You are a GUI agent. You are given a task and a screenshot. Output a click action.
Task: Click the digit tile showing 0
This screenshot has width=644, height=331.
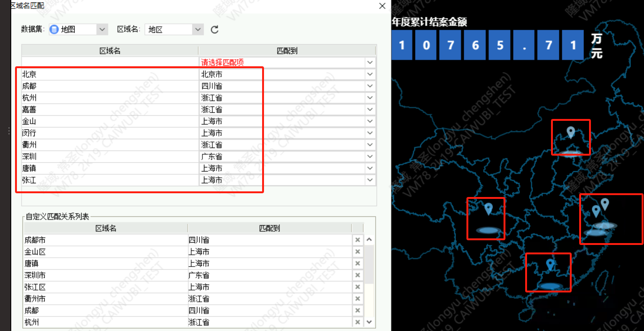pos(426,45)
